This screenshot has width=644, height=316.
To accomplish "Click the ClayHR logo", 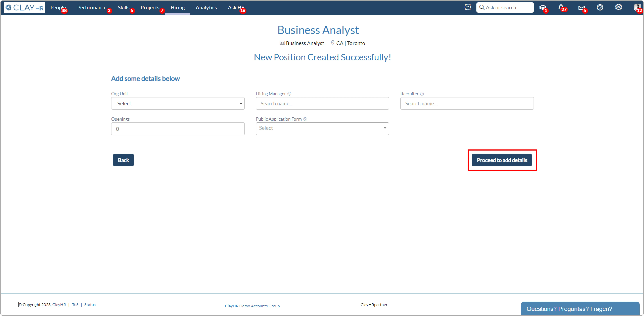I will coord(24,7).
